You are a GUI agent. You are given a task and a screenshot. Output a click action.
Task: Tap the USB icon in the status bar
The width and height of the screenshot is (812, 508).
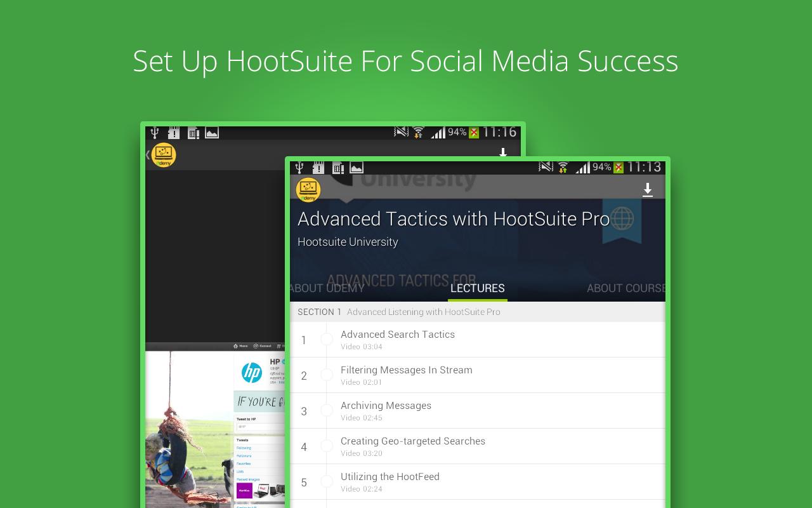click(298, 168)
